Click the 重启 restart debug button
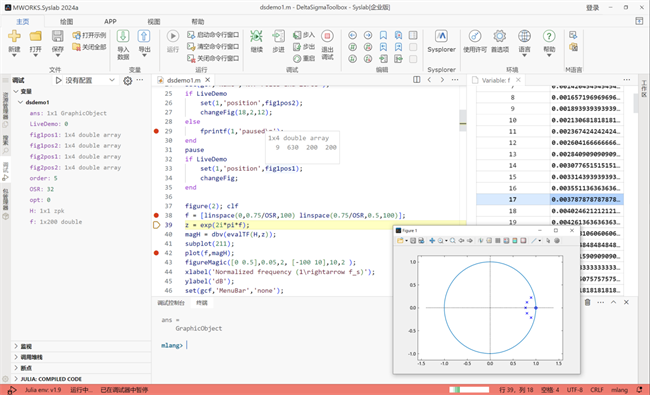This screenshot has height=395, width=650. [304, 58]
